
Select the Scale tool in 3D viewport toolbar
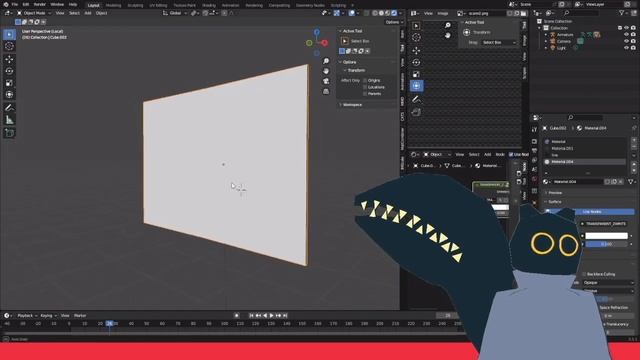(x=9, y=83)
